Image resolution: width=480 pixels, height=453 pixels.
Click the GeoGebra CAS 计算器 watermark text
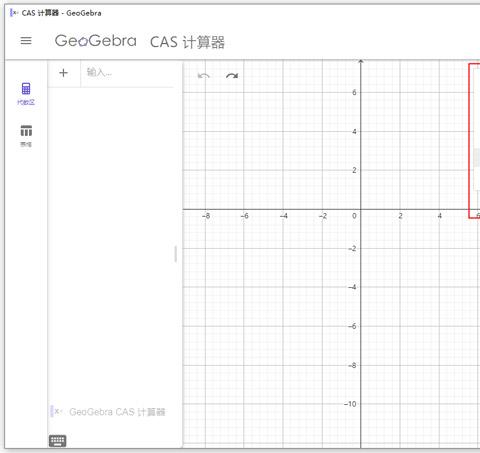[x=117, y=412]
